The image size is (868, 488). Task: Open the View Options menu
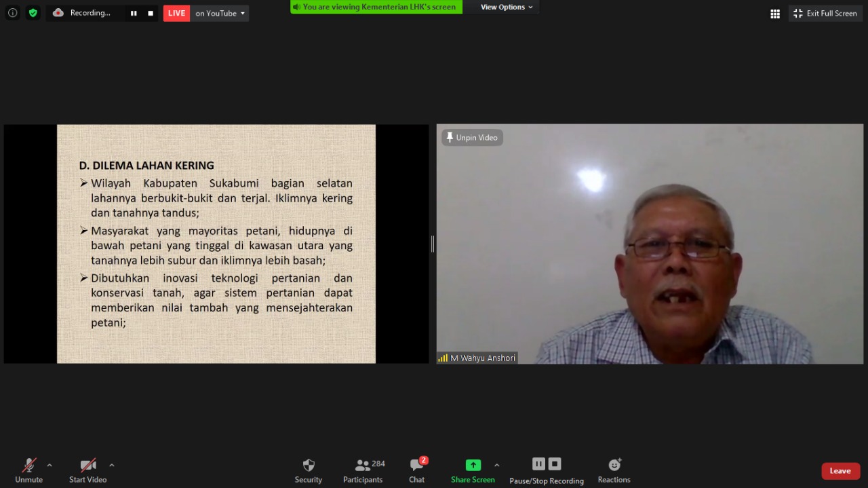pyautogui.click(x=506, y=7)
